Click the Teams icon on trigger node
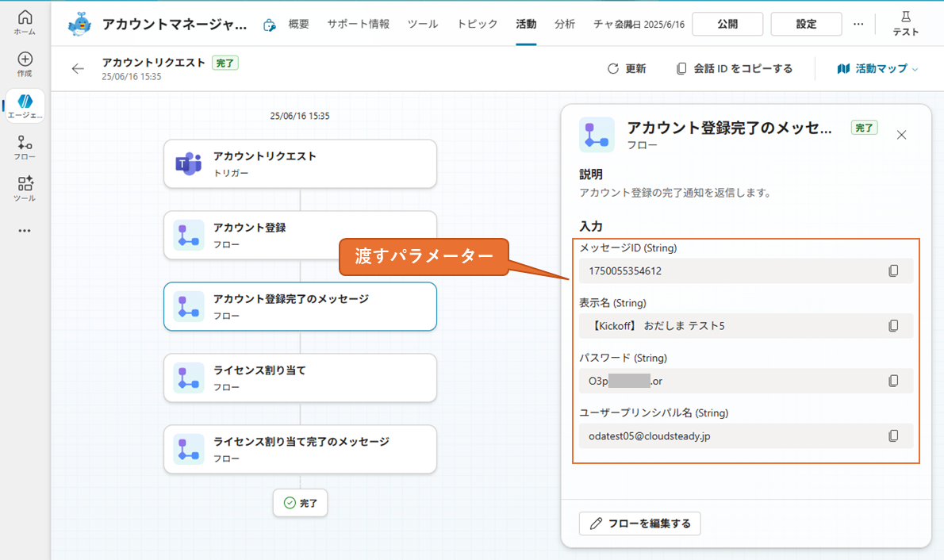Screen dimensions: 944x560 pyautogui.click(x=189, y=163)
